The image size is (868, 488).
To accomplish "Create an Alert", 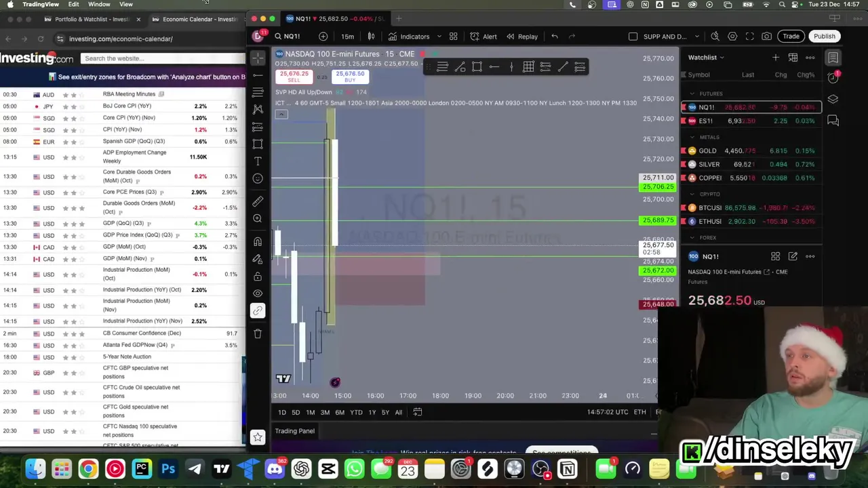I will click(484, 37).
